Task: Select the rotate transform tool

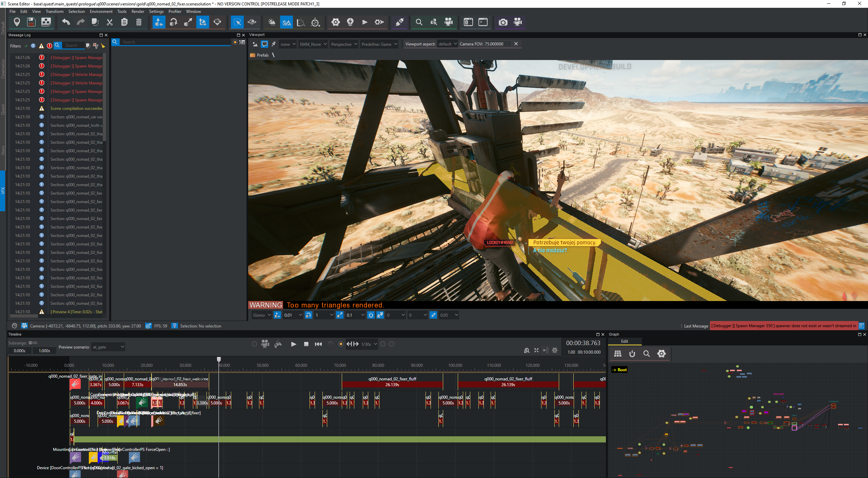Action: tap(173, 22)
